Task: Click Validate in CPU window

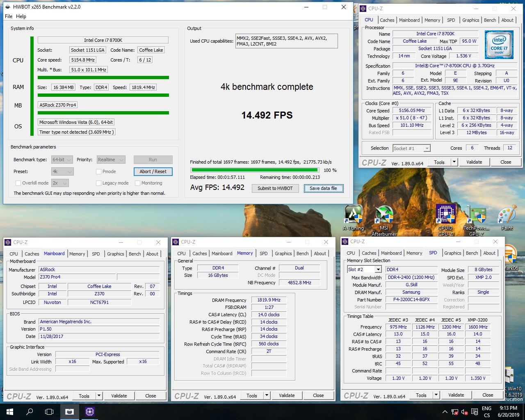Action: coord(474,162)
